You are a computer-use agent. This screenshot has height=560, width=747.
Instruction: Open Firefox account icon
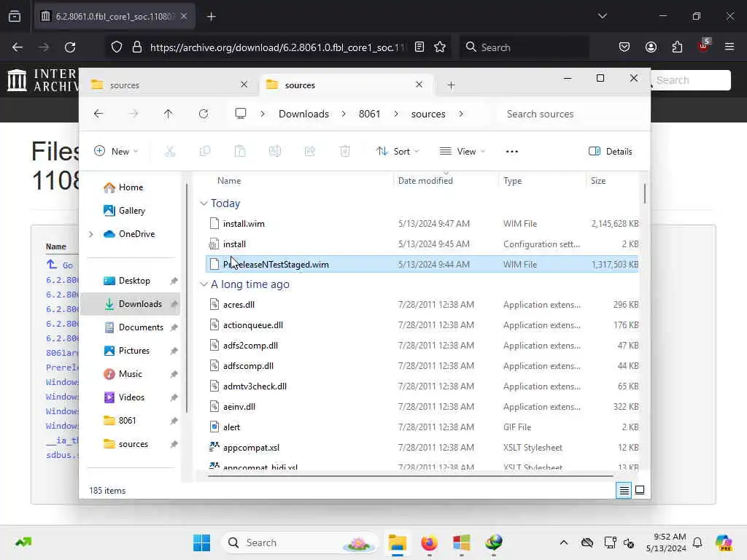[651, 47]
